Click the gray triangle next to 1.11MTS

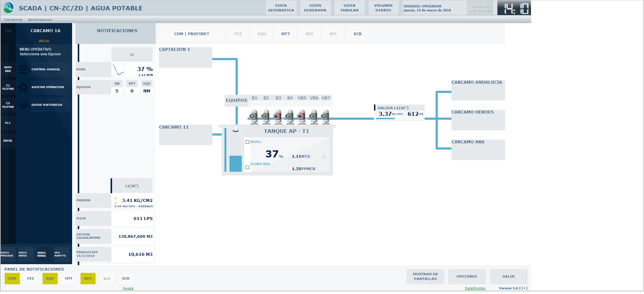[x=323, y=156]
